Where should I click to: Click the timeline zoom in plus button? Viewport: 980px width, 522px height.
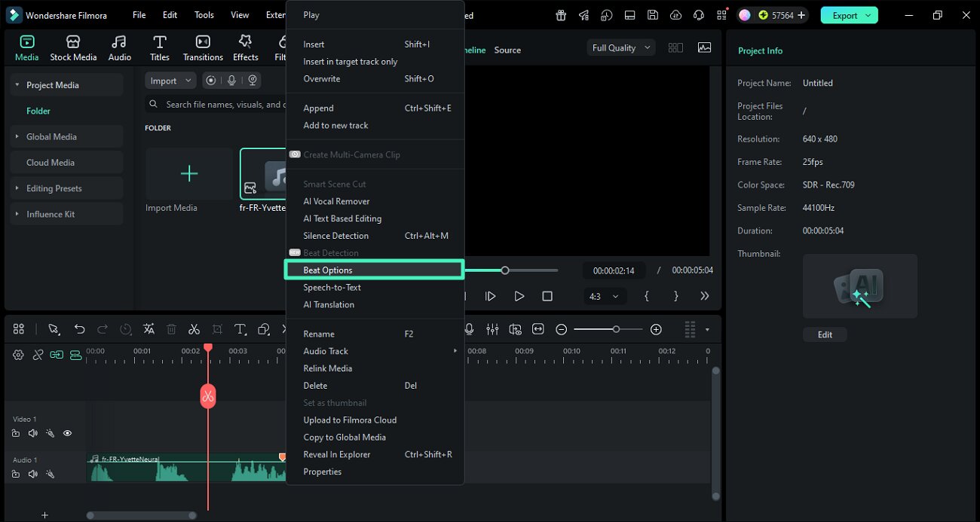coord(656,329)
